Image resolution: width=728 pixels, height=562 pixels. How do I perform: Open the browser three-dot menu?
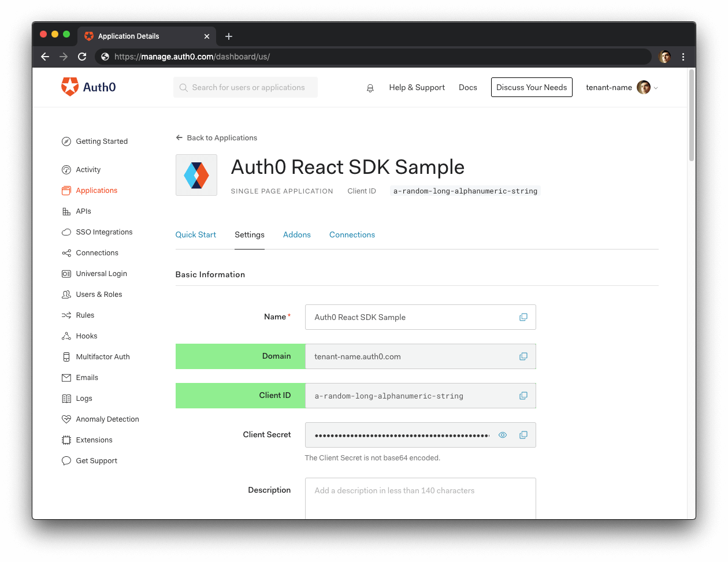tap(683, 57)
